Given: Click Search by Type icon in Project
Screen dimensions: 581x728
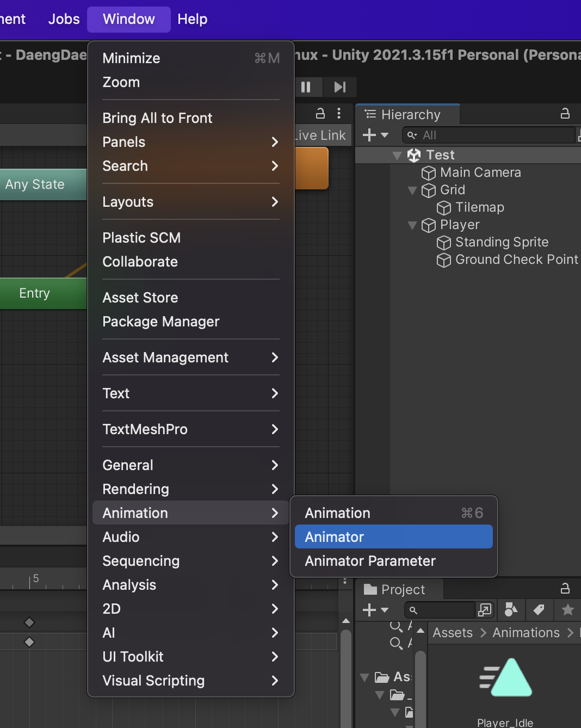Looking at the screenshot, I should click(x=511, y=610).
